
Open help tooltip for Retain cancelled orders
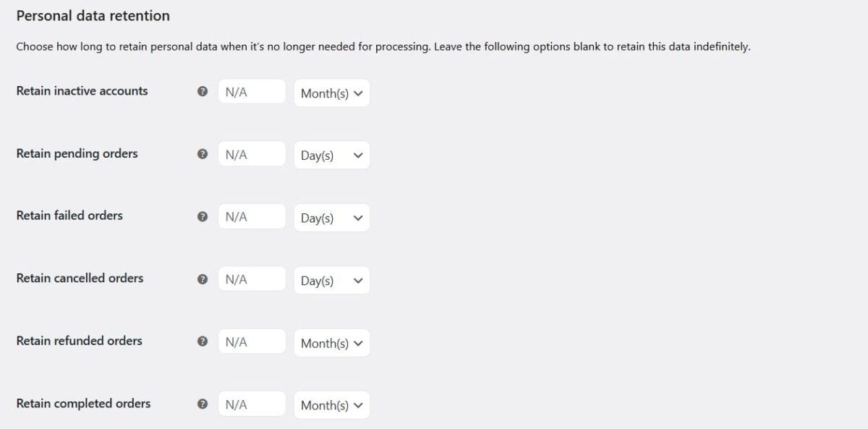point(203,279)
